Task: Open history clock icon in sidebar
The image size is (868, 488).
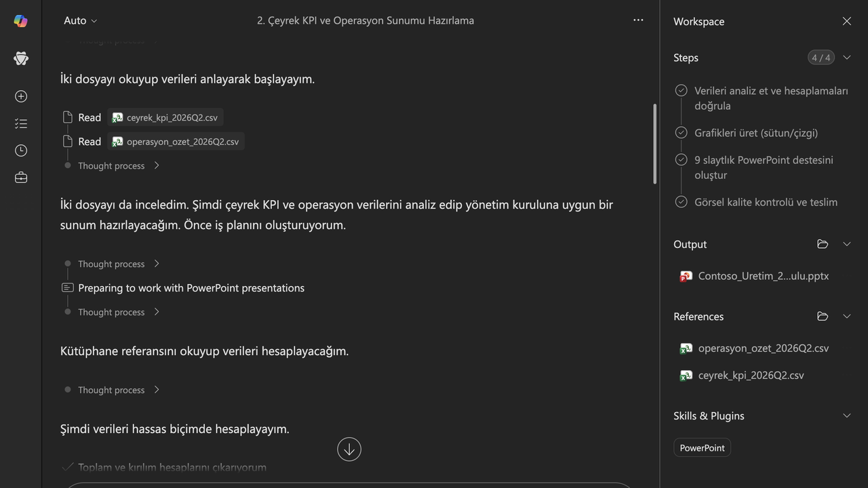Action: coord(21,150)
